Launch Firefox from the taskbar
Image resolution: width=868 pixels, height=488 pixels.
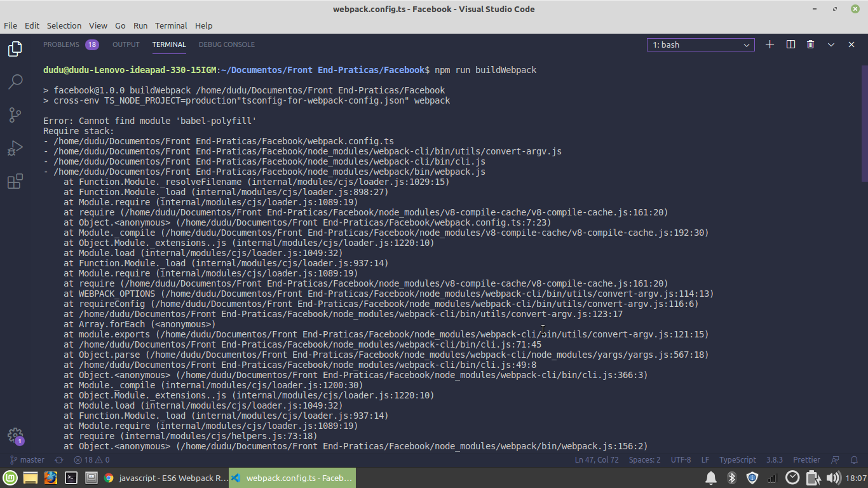pos(51,478)
